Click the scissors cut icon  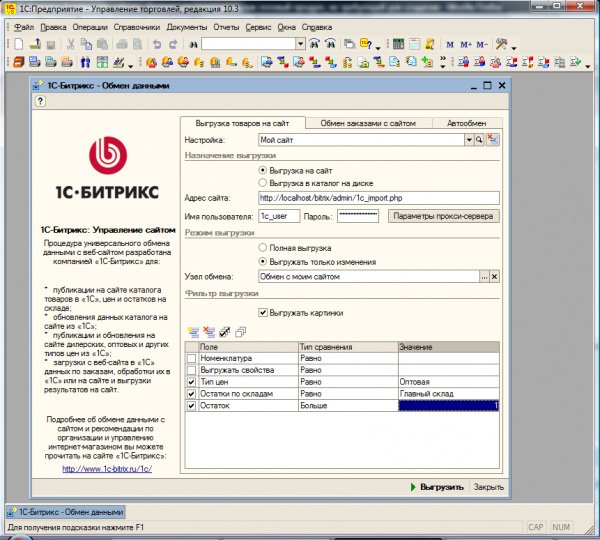point(70,44)
